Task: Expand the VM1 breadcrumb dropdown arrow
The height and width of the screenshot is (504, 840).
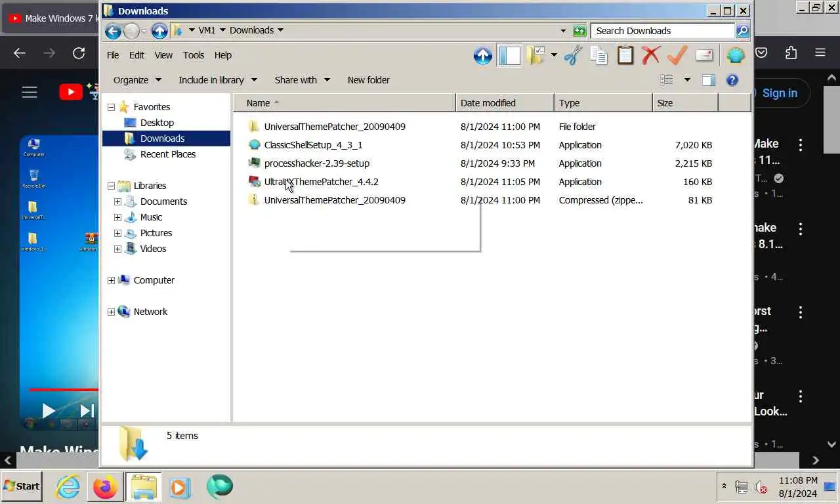Action: 222,30
